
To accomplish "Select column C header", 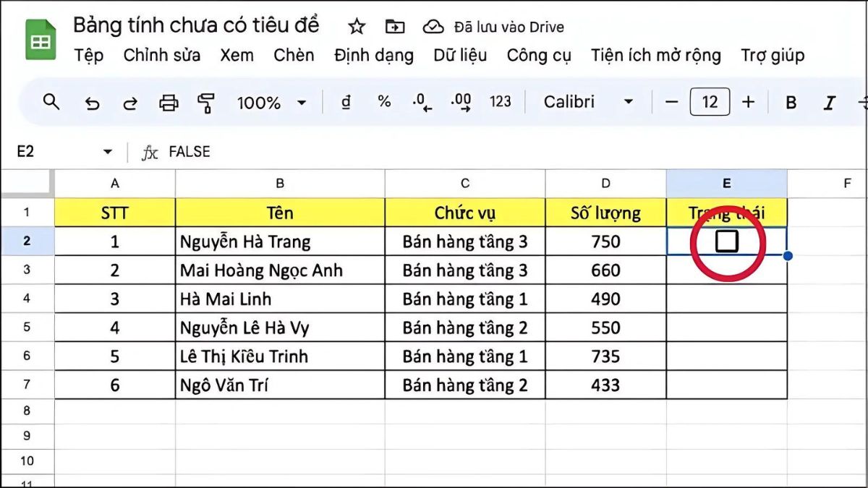I will 465,184.
